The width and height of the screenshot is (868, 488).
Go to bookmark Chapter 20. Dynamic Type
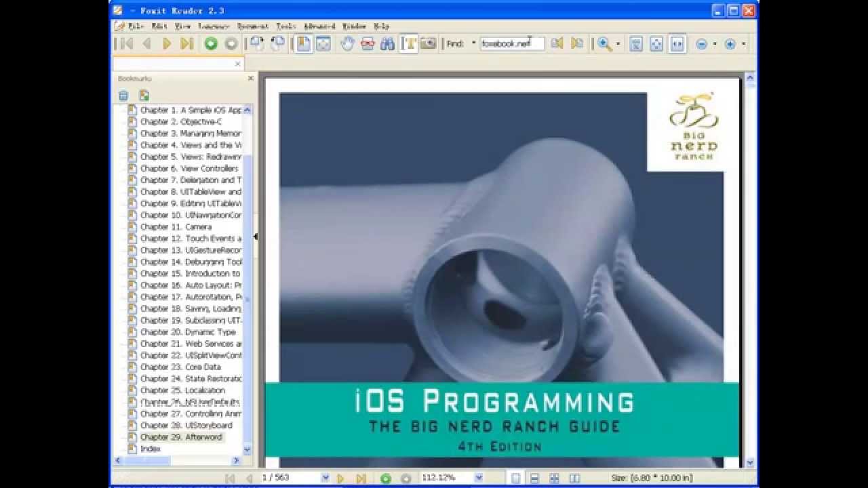(188, 331)
